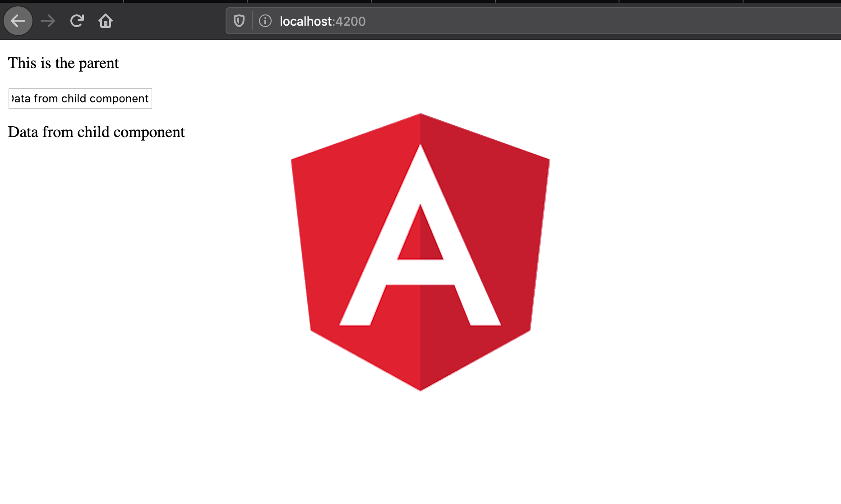Click the circled info symbol in address bar
Screen dimensions: 841x504
(x=264, y=21)
